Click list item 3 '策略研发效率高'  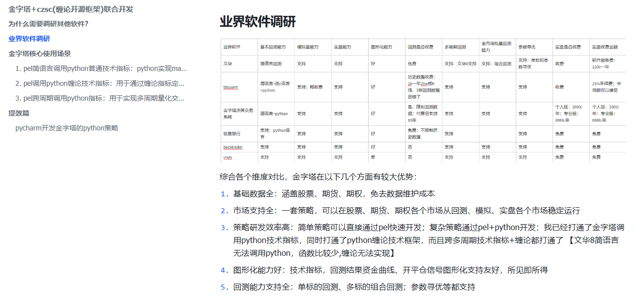[429, 240]
